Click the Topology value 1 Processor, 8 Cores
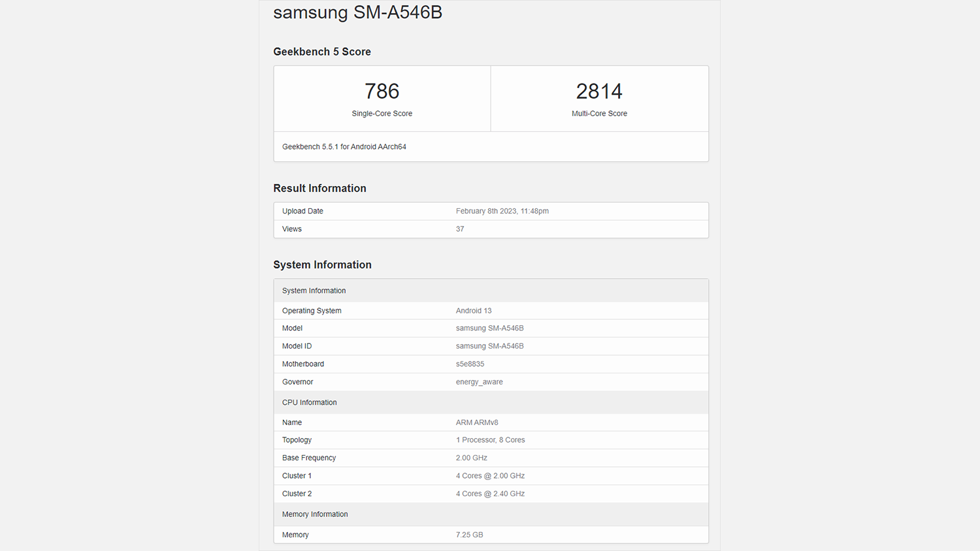 pos(490,440)
